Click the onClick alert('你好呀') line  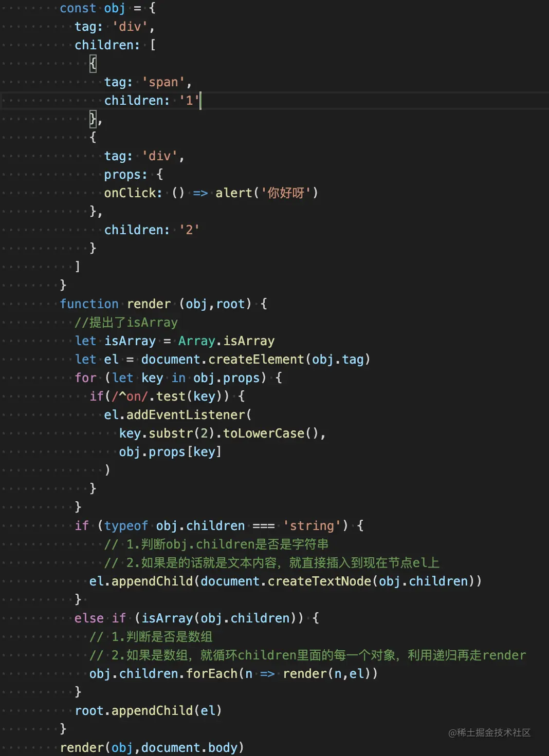pos(211,193)
